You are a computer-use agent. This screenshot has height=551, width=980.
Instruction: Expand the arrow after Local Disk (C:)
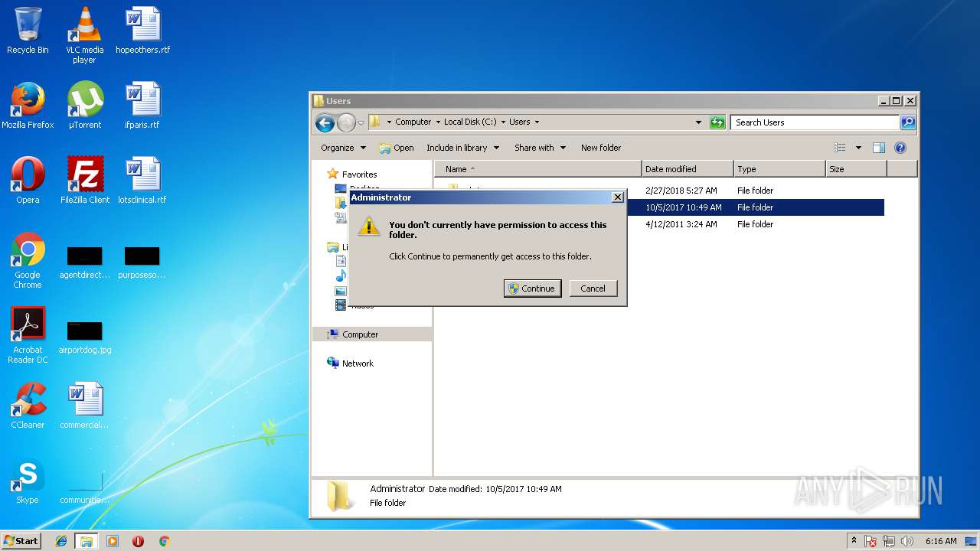(503, 122)
